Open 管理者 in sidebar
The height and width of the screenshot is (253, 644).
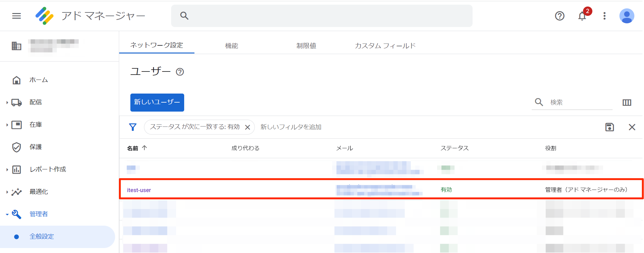click(39, 214)
